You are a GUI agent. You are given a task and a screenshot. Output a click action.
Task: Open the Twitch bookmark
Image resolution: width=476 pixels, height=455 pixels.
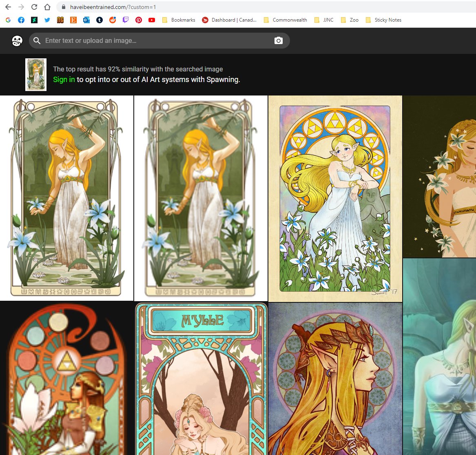point(125,20)
